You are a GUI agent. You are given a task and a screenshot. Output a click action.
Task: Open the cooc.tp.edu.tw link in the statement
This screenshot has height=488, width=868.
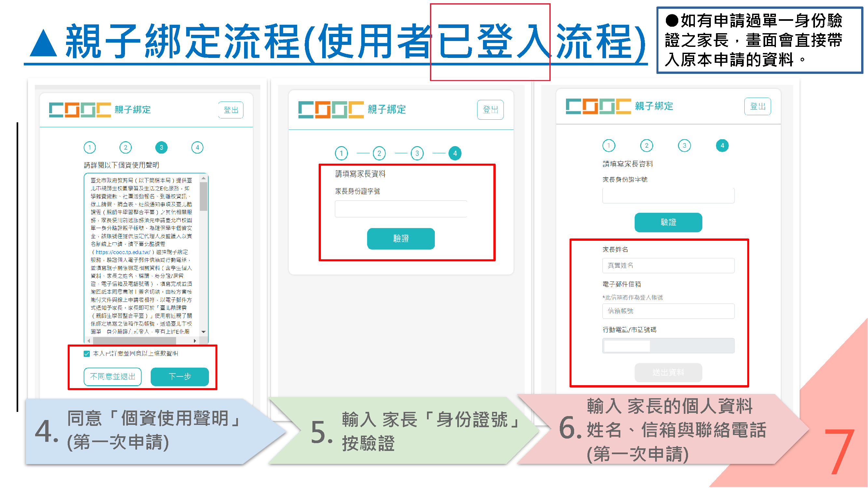tap(123, 252)
